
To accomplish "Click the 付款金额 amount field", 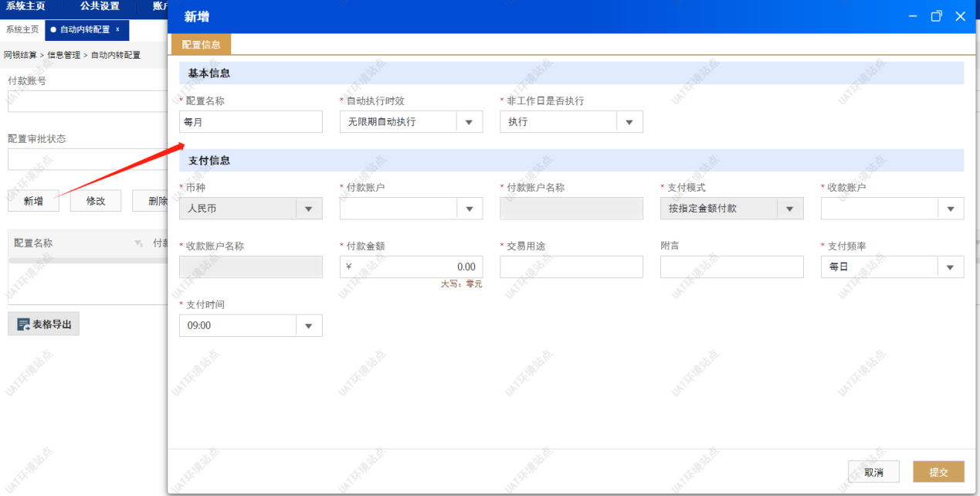I will 411,267.
